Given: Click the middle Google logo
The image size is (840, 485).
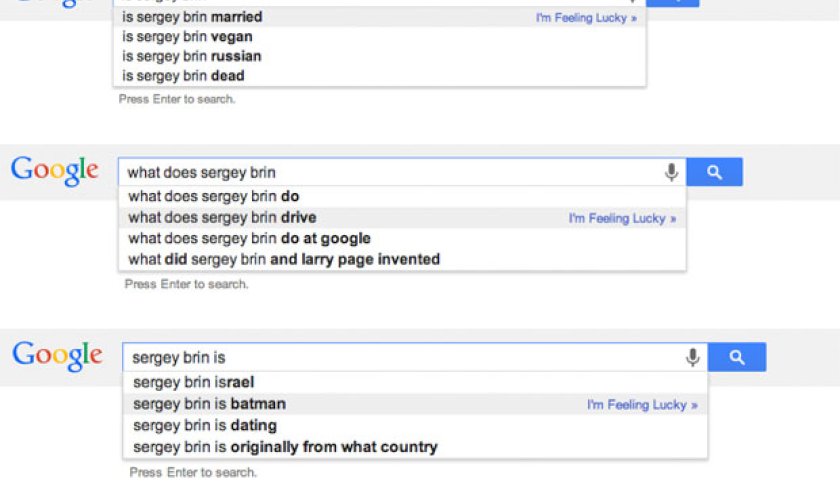Looking at the screenshot, I should 55,171.
